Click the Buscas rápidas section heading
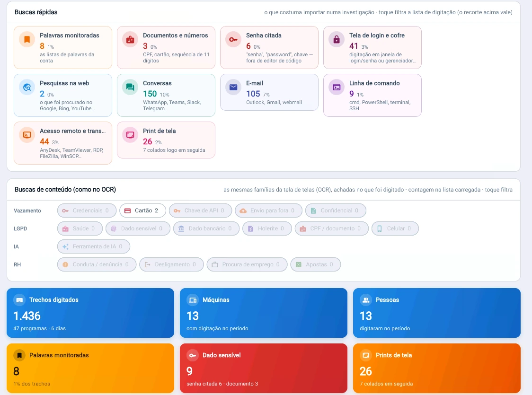The image size is (532, 395). click(x=36, y=12)
